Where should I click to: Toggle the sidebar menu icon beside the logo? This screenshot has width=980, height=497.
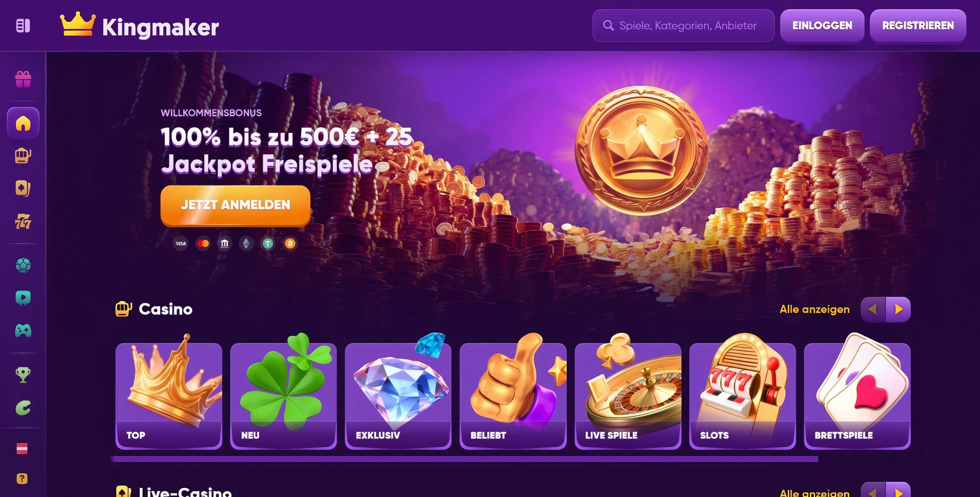[23, 26]
